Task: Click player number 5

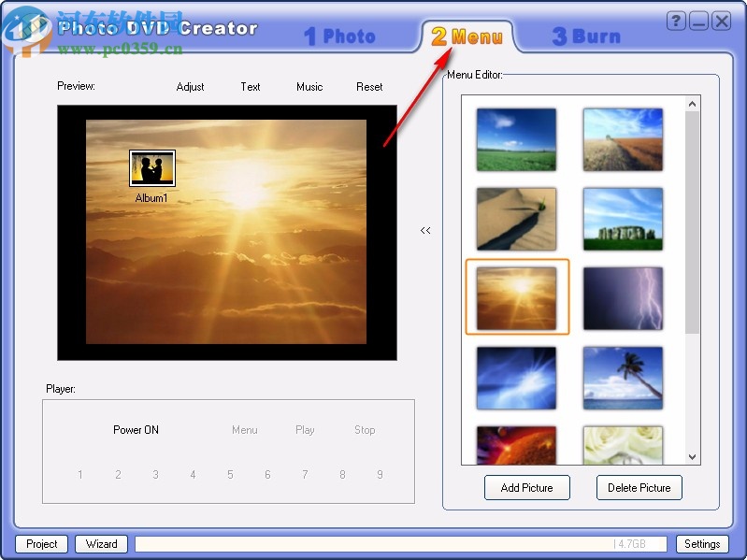Action: [230, 474]
